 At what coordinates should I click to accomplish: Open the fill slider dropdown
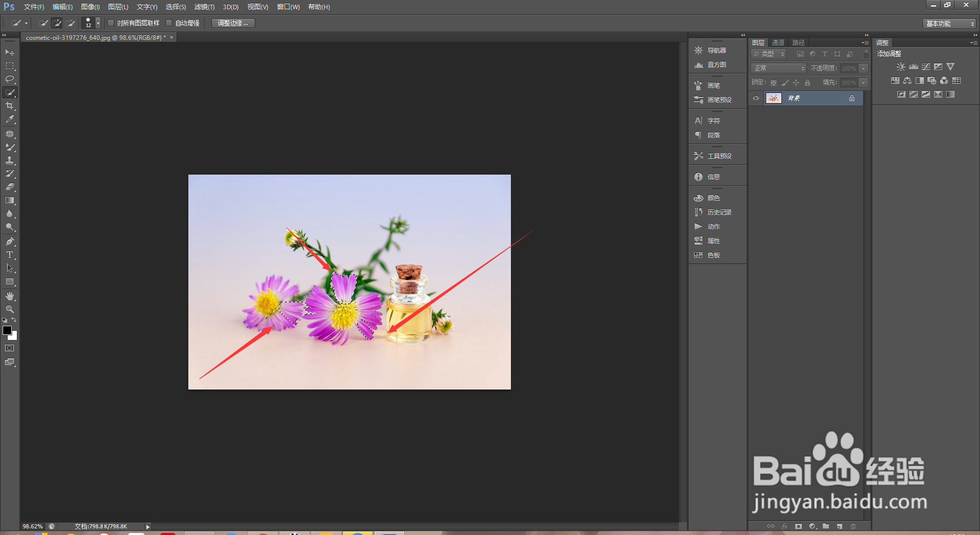point(863,83)
